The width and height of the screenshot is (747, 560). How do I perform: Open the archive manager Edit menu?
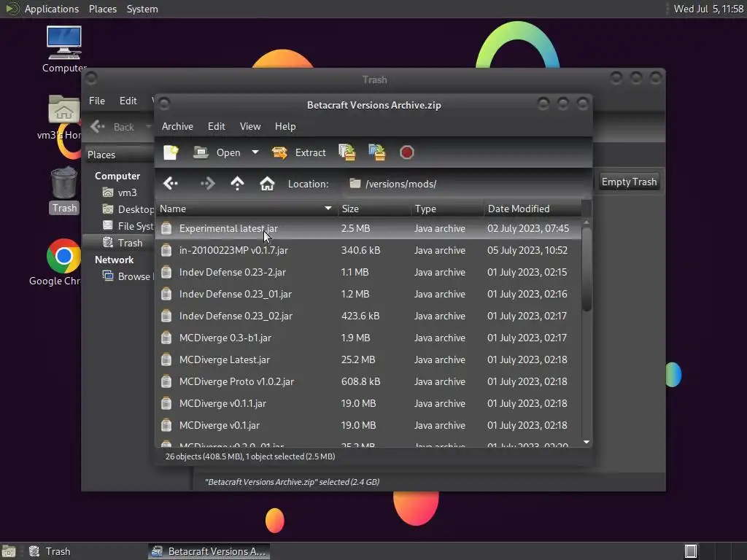point(216,126)
